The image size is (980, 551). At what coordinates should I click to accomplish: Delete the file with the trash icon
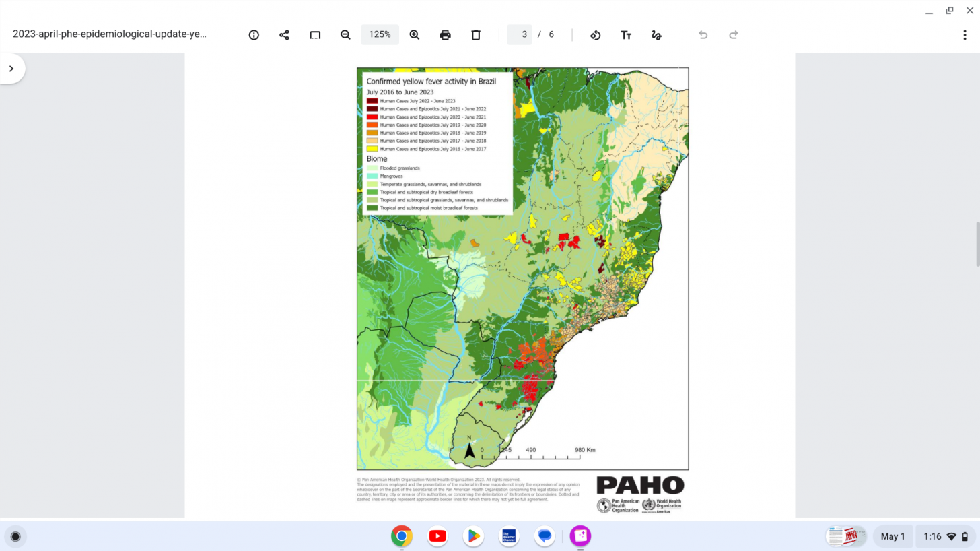click(x=476, y=35)
